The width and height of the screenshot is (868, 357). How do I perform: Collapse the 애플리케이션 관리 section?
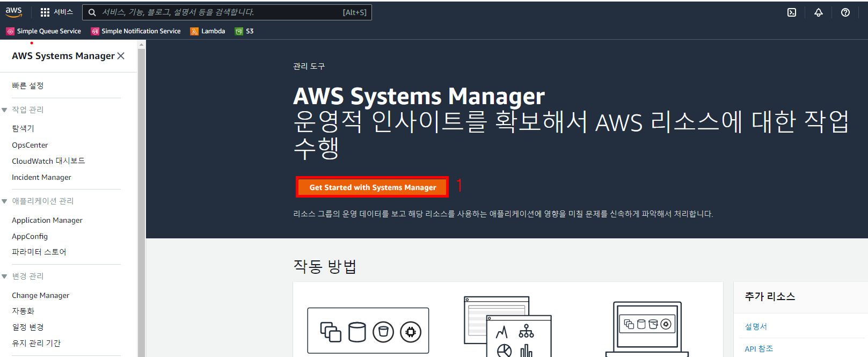pyautogui.click(x=4, y=201)
